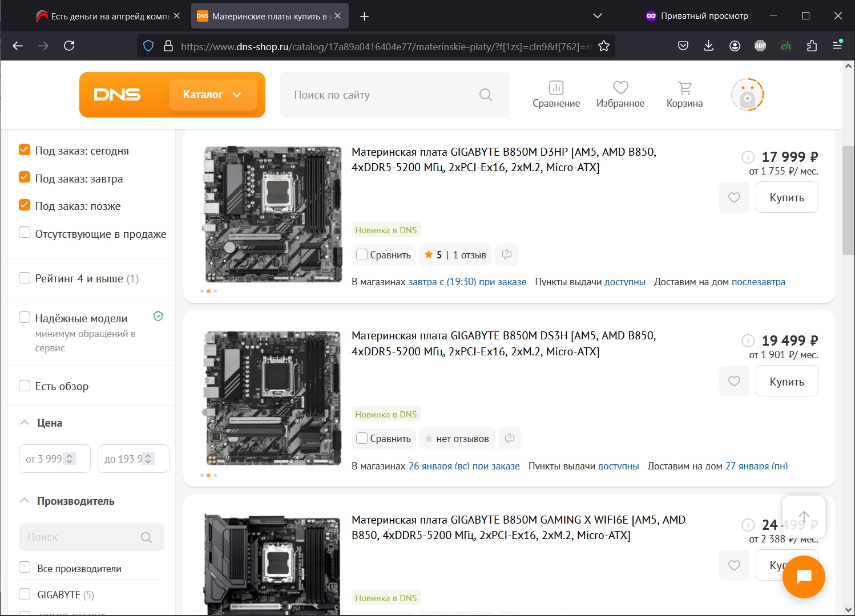Click the search magnifier icon in site search
The image size is (855, 616).
[486, 95]
